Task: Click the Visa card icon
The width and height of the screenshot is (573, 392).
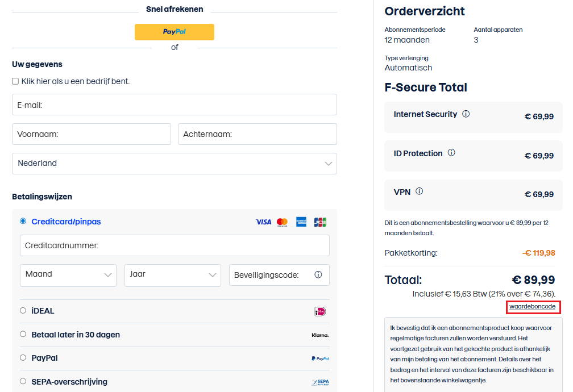Action: [x=263, y=222]
